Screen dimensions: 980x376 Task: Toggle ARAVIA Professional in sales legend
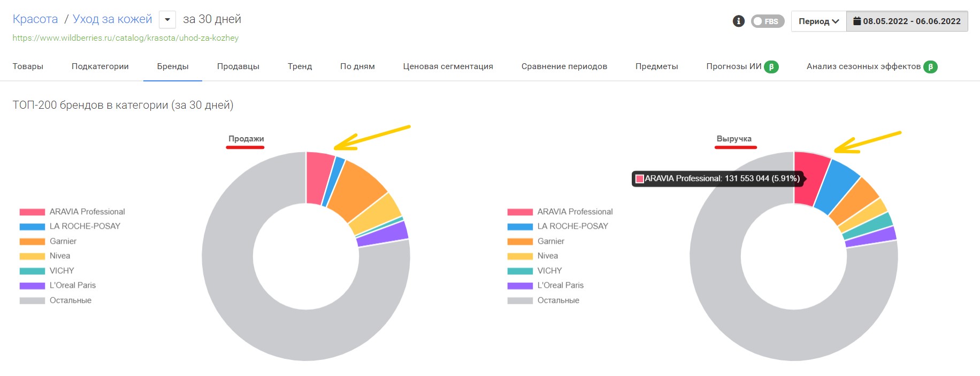(87, 212)
